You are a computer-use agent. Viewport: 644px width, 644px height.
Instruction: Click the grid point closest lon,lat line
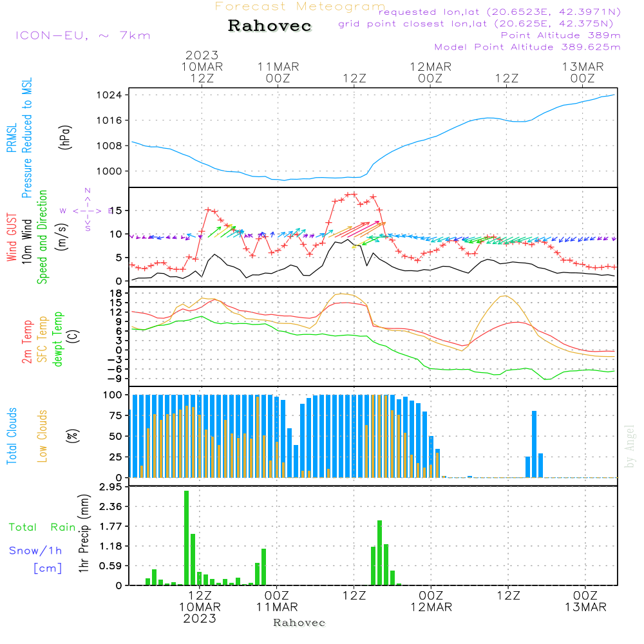point(476,24)
